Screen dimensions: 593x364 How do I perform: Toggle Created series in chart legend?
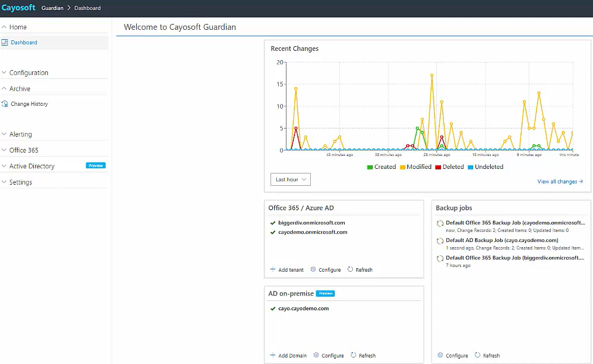click(381, 167)
